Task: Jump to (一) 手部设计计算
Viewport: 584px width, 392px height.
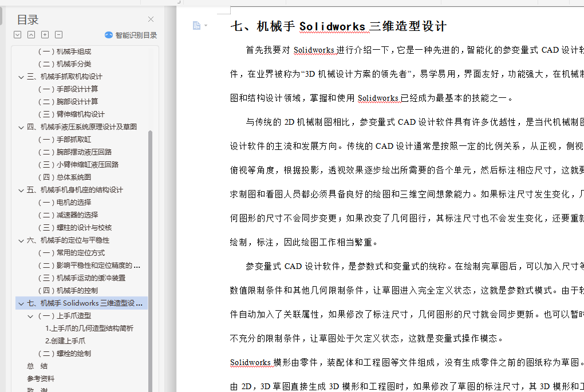Action: 68,89
